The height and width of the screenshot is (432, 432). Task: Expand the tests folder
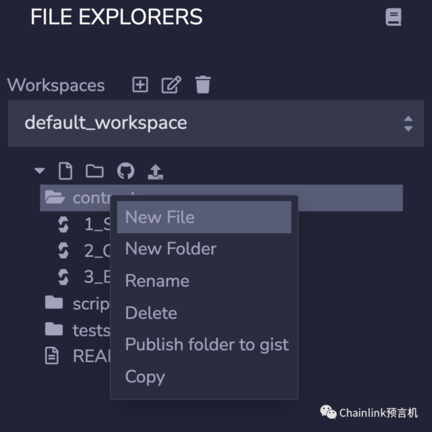coord(77,330)
